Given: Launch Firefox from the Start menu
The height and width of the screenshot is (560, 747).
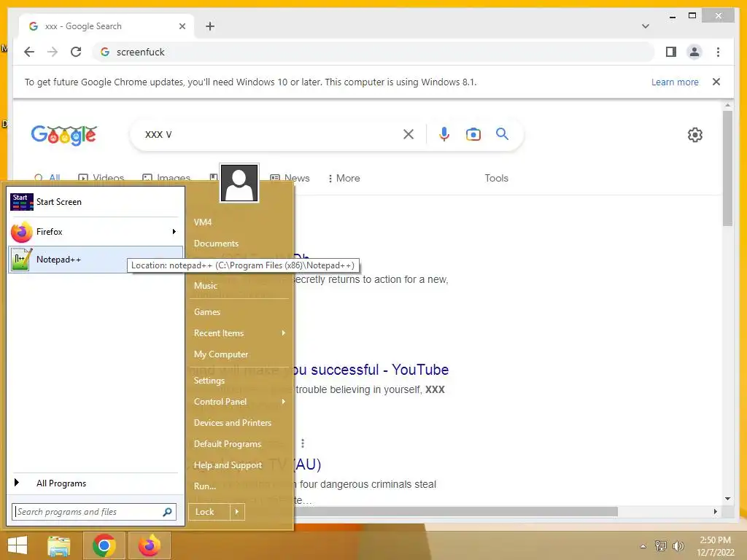Looking at the screenshot, I should [x=88, y=232].
